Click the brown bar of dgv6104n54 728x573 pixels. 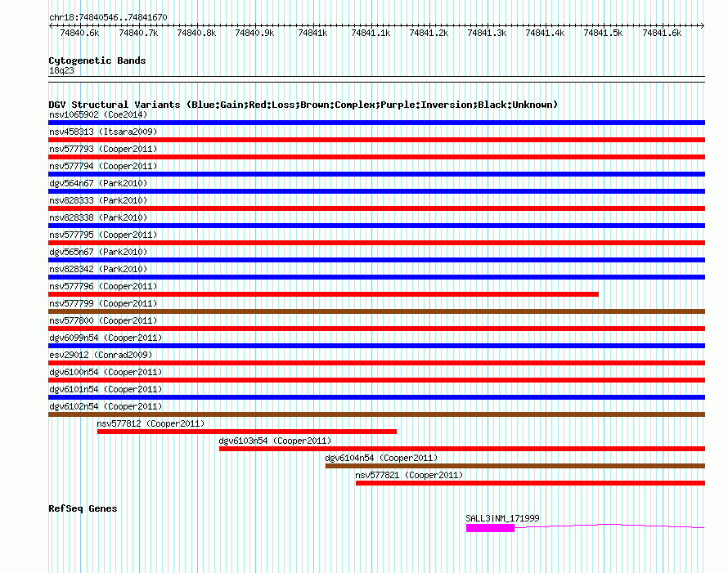(515, 466)
